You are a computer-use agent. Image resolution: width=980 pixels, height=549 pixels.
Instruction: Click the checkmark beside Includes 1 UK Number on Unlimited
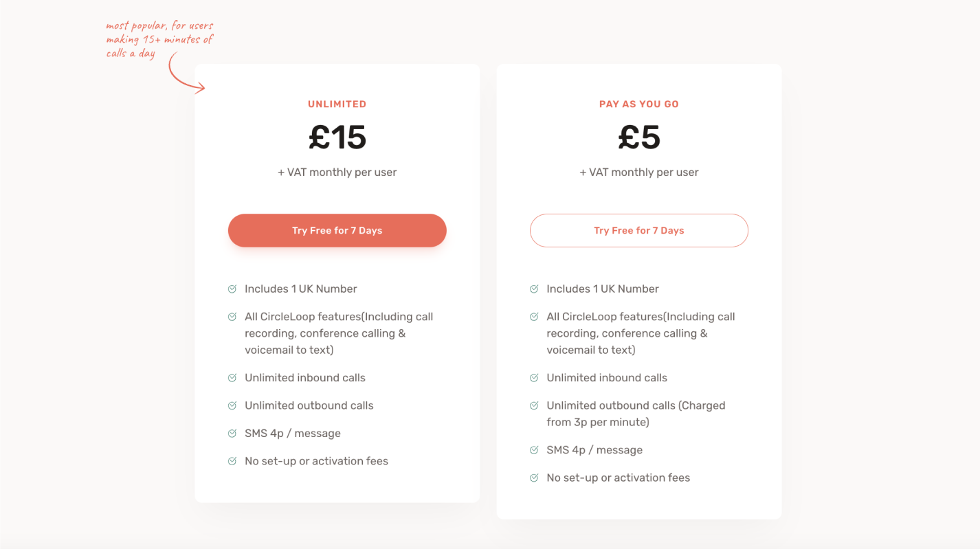tap(231, 289)
